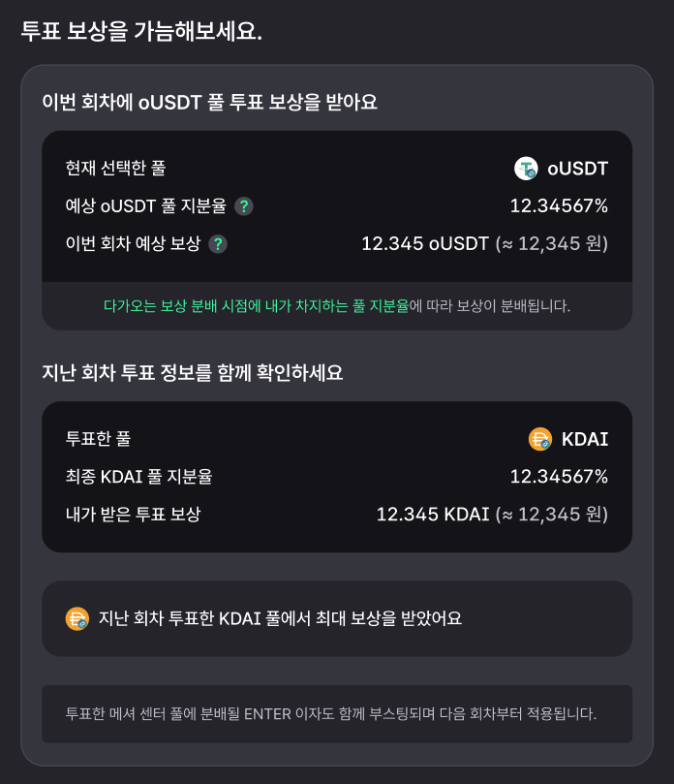Screen dimensions: 674x784
Task: Click heading 지난 회차 투표 정보를 함께 확인하세요
Action: (x=193, y=372)
